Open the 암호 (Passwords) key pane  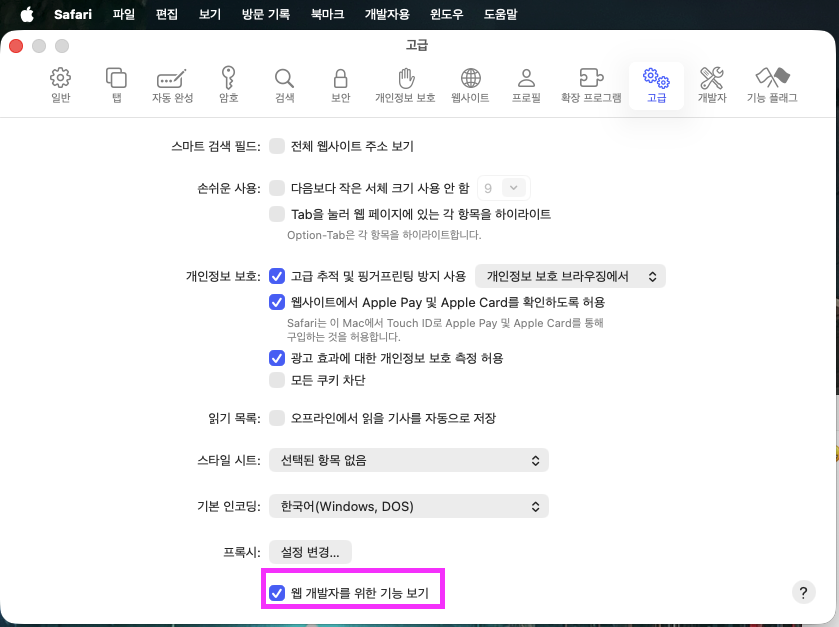pos(228,86)
